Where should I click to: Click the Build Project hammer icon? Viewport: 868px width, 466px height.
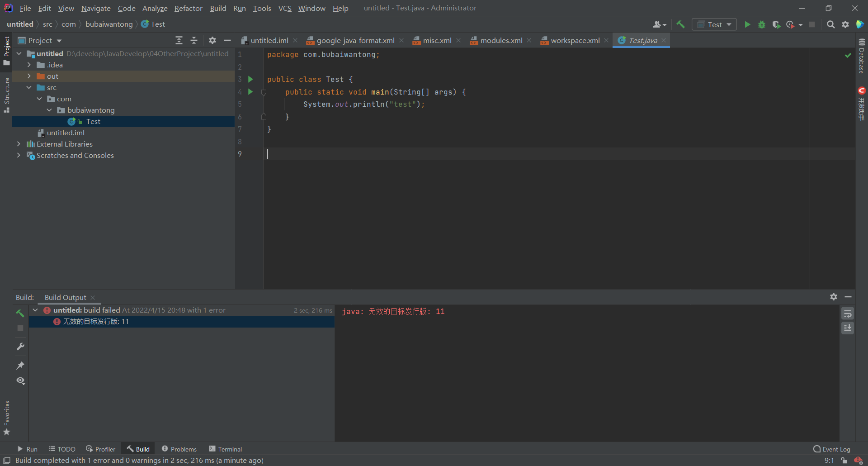680,24
